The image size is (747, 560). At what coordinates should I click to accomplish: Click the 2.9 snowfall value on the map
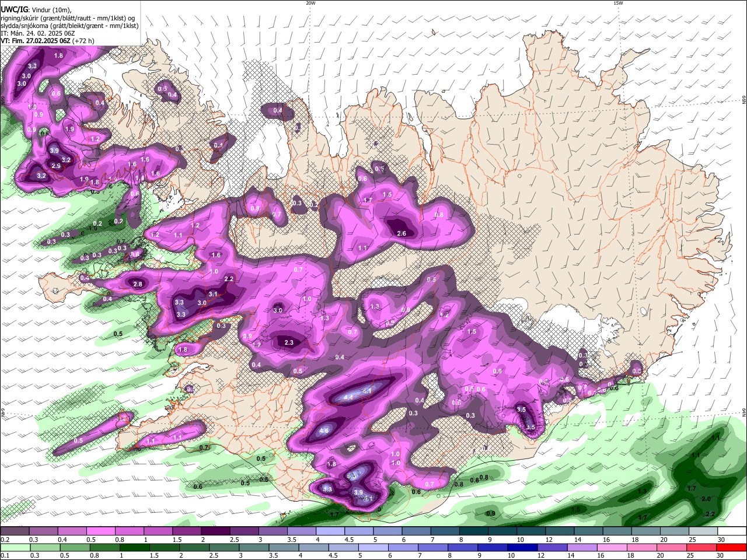click(x=57, y=166)
